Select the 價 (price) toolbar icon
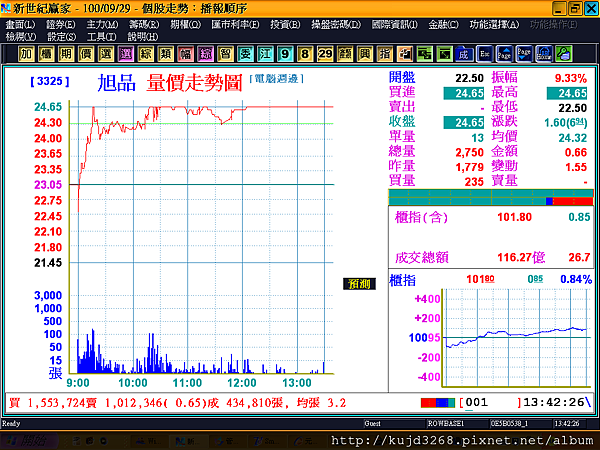The height and width of the screenshot is (450, 600). pyautogui.click(x=86, y=54)
